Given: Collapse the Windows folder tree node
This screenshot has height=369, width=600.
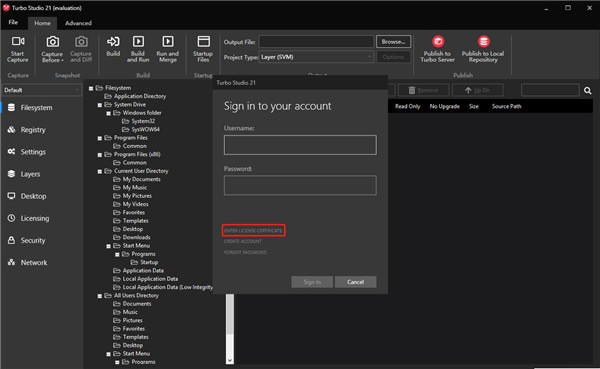Looking at the screenshot, I should click(109, 113).
